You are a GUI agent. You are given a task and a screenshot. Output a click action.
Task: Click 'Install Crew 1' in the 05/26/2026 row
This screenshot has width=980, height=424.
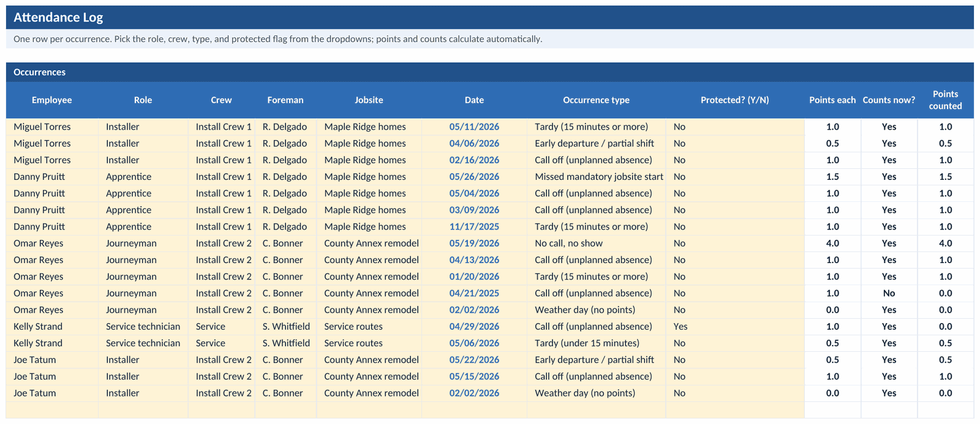221,176
